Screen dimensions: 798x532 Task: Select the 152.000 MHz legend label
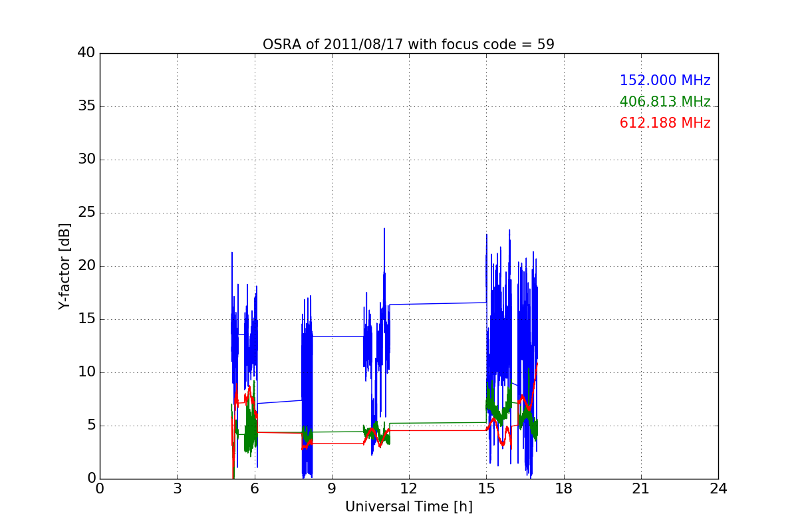click(x=665, y=80)
